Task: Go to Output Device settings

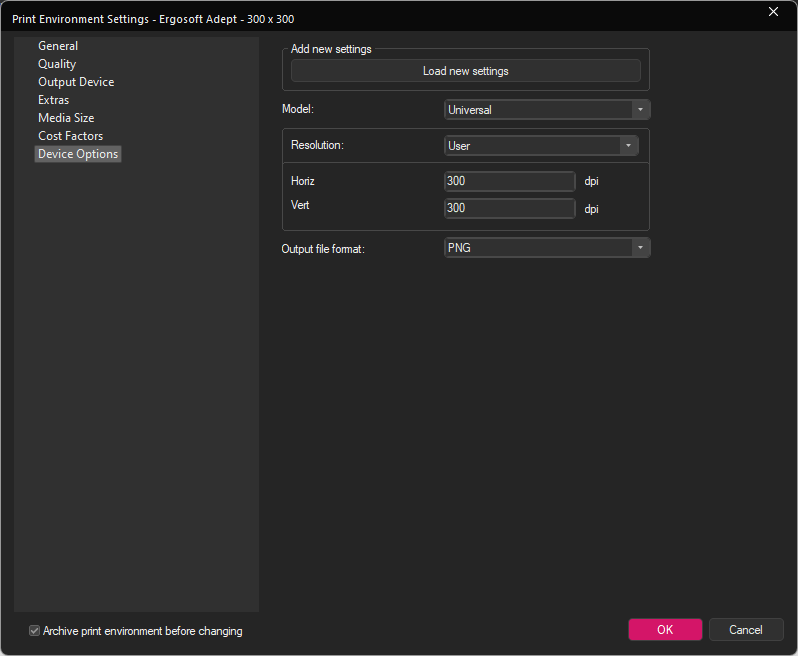Action: pyautogui.click(x=76, y=82)
